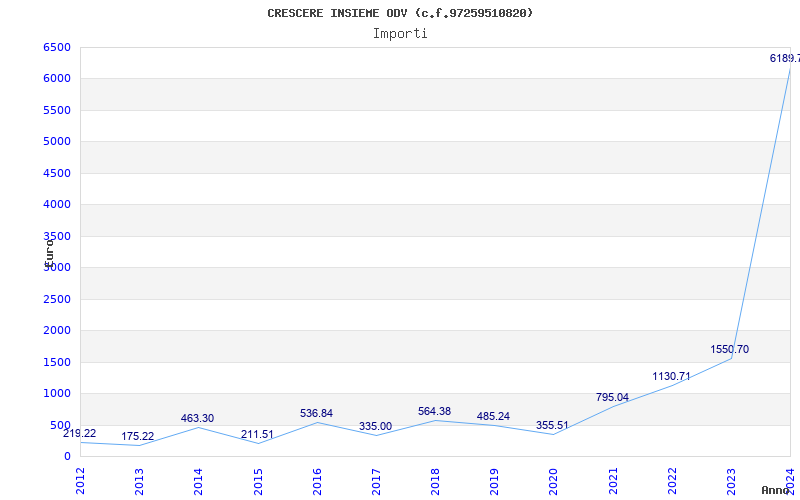
Task: Click the chart title CRESCERE INSIEME ODV
Action: click(400, 13)
